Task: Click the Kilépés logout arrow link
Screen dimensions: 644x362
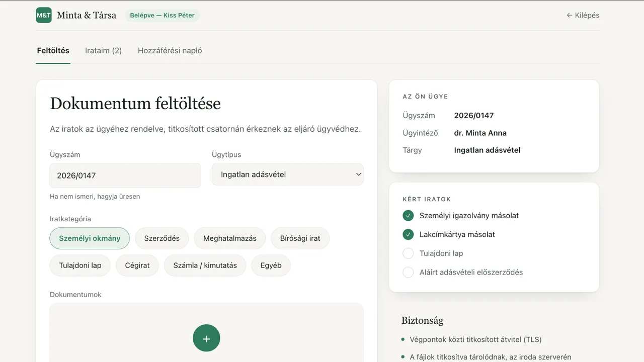Action: coord(583,15)
